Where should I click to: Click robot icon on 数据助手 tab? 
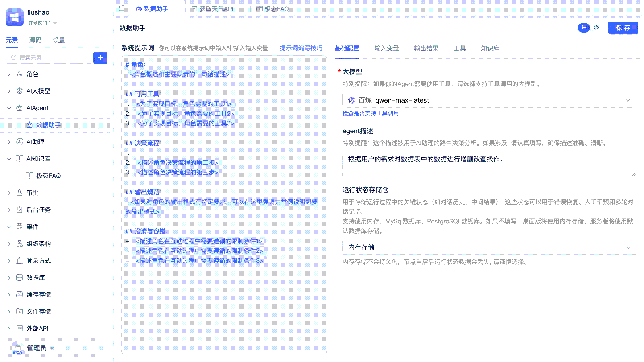tap(139, 9)
